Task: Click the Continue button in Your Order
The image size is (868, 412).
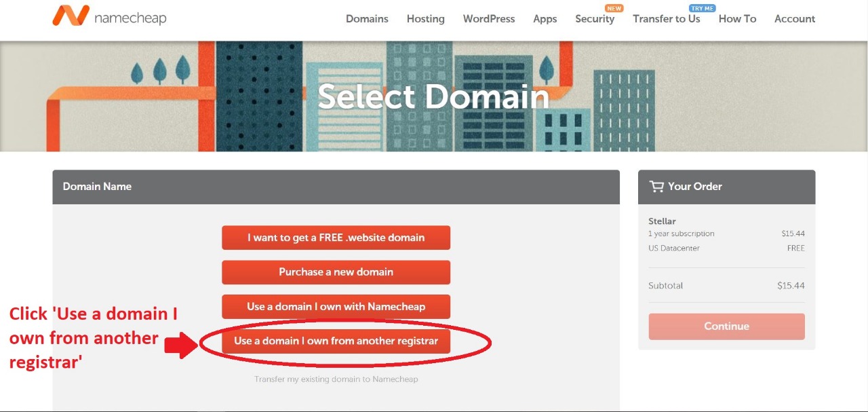Action: [x=726, y=326]
